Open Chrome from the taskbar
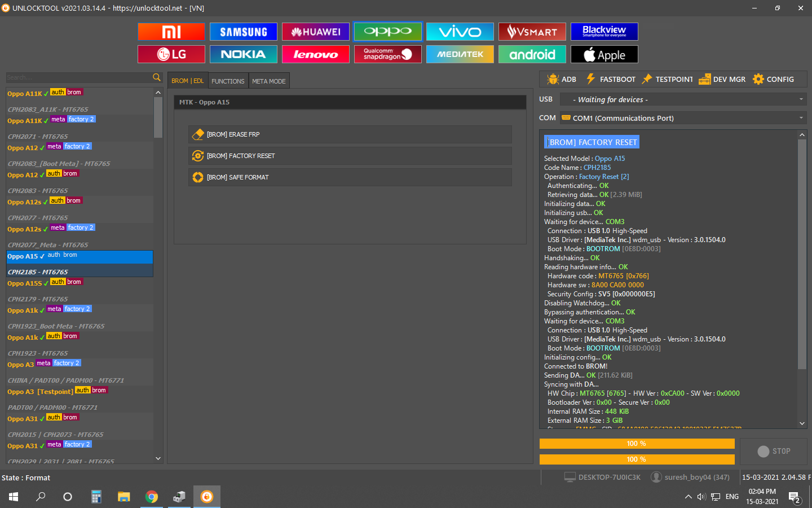Screen dimensions: 812x508 [152, 497]
